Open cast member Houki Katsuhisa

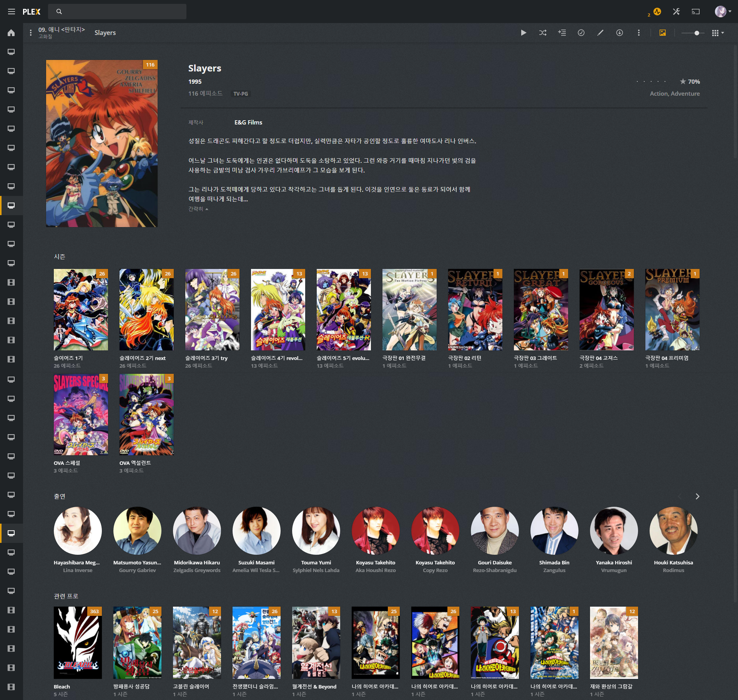click(673, 531)
